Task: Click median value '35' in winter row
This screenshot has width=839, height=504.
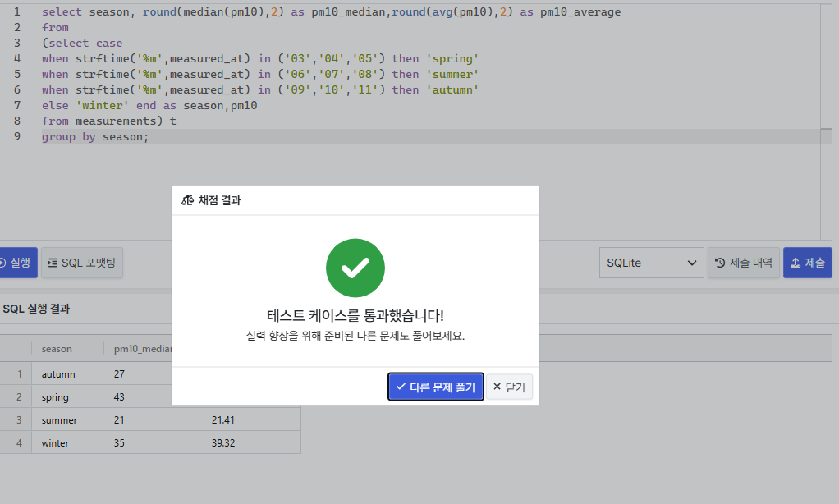Action: click(x=119, y=443)
